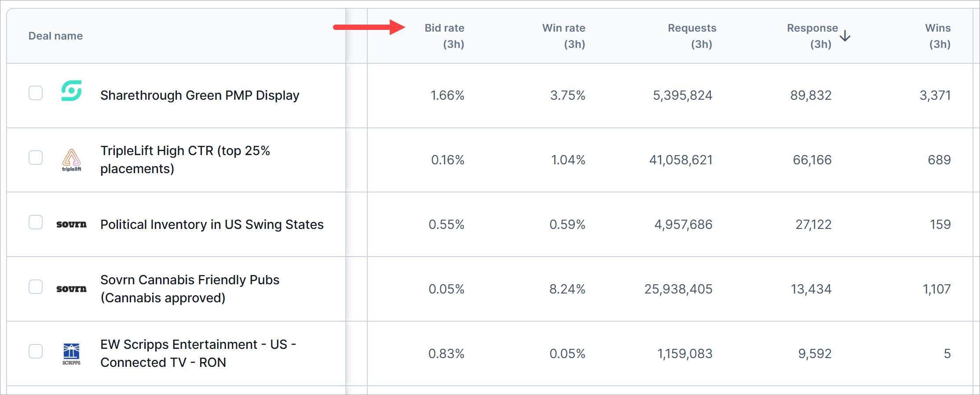Click the 5,395,824 requests value cell

point(682,95)
